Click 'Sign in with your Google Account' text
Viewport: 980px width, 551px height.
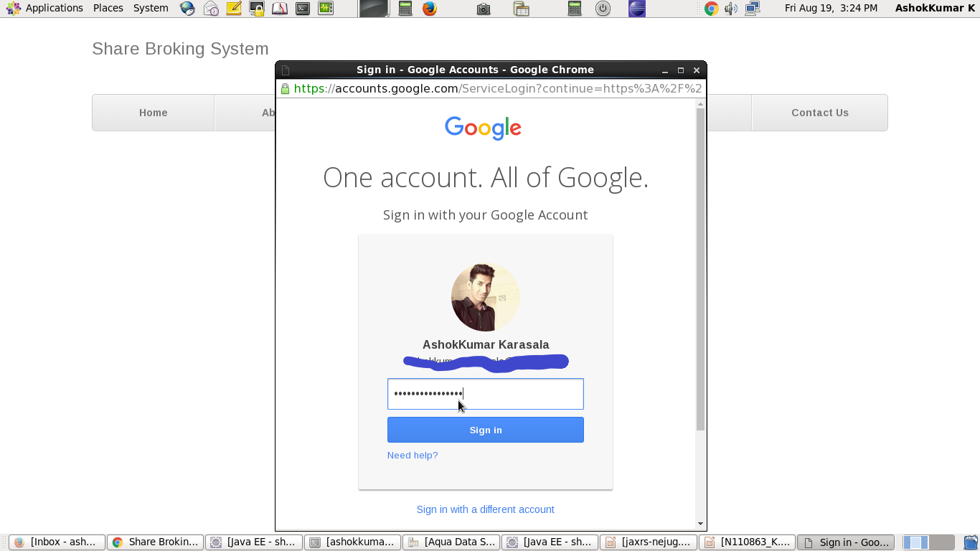[x=486, y=215]
